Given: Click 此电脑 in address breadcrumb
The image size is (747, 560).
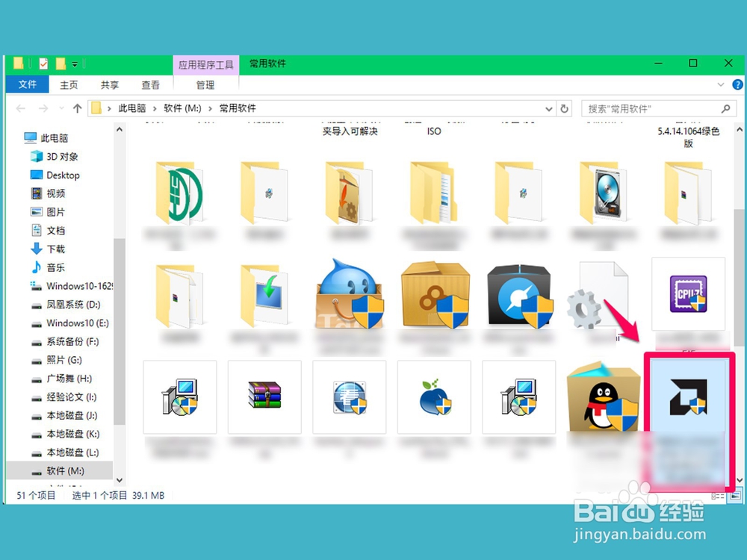Looking at the screenshot, I should coord(132,108).
